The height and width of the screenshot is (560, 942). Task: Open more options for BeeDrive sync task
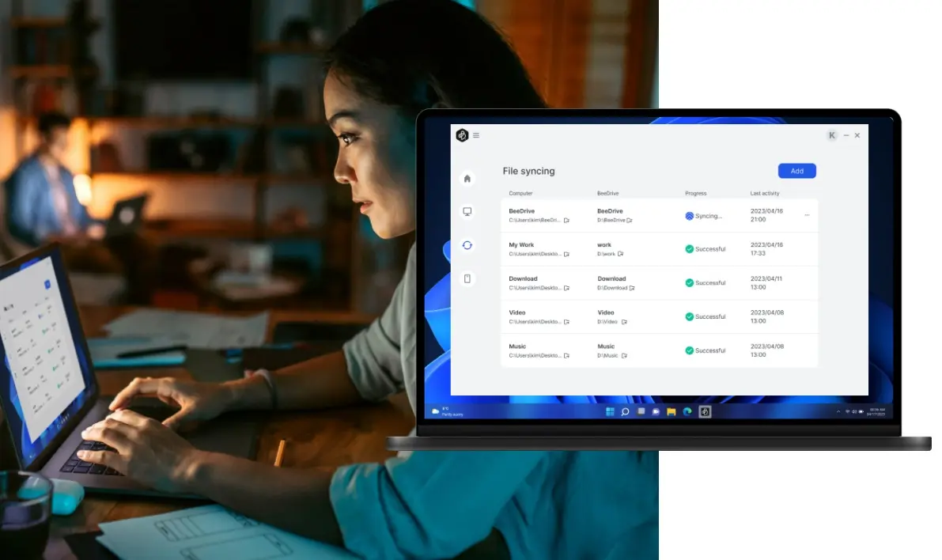(x=807, y=215)
